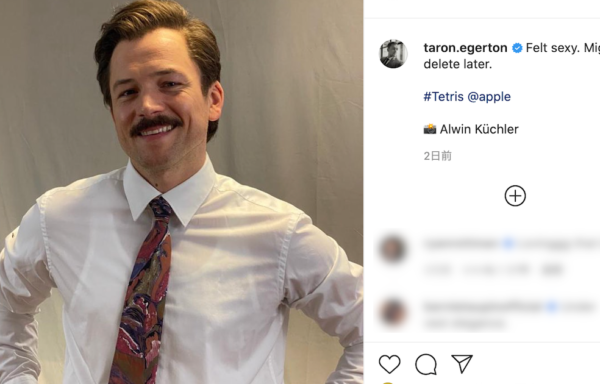Open comments via the speech bubble icon

426,364
